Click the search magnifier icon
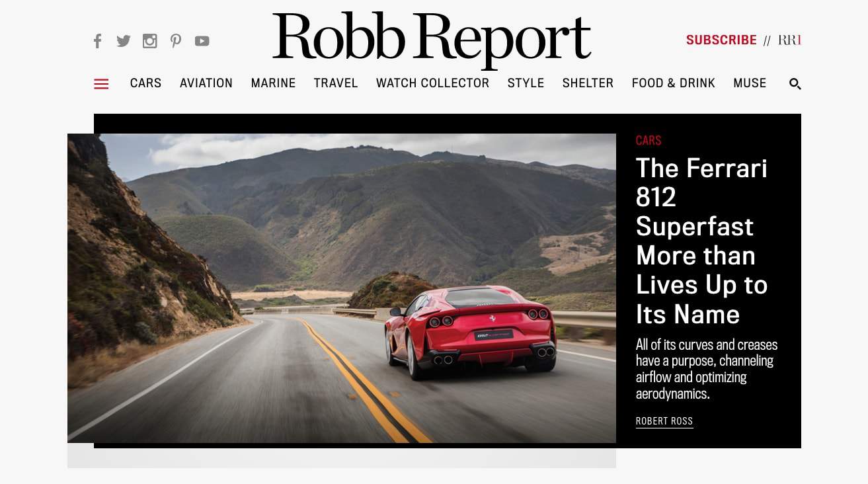The image size is (868, 484). coord(795,84)
